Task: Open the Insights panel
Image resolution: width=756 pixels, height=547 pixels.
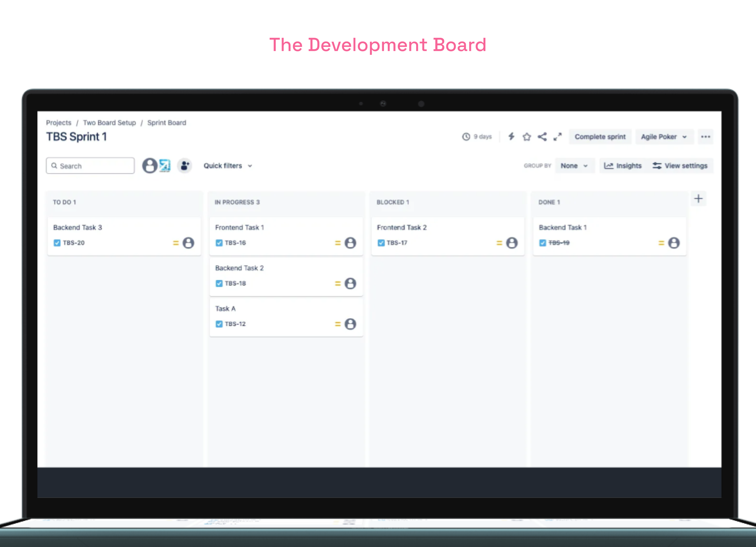Action: tap(623, 166)
